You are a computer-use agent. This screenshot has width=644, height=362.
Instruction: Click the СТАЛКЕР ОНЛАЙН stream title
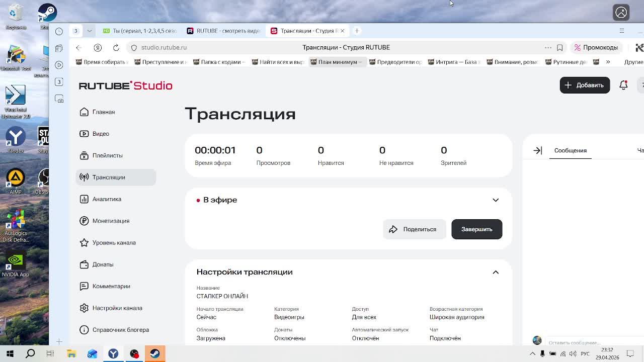(x=222, y=296)
